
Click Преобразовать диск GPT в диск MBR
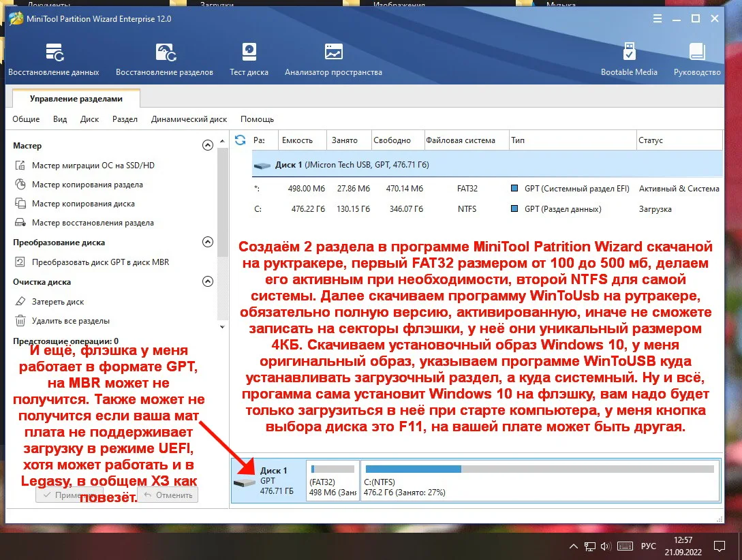[x=92, y=262]
